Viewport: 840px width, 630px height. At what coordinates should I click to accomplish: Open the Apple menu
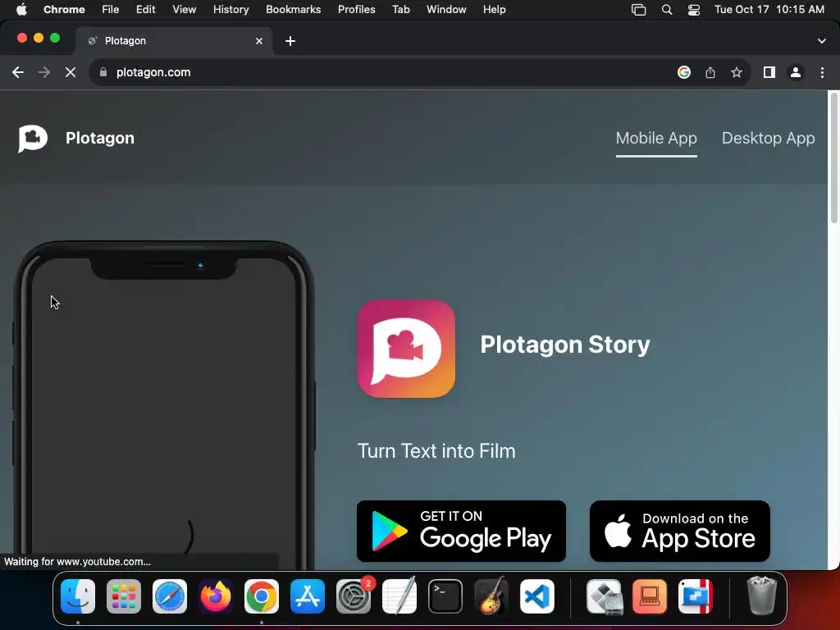[x=21, y=10]
